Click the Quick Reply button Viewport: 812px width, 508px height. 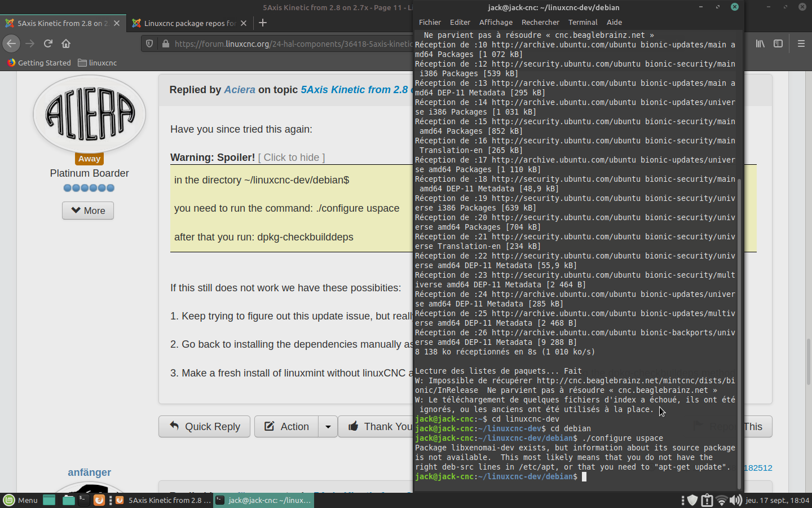pos(205,427)
